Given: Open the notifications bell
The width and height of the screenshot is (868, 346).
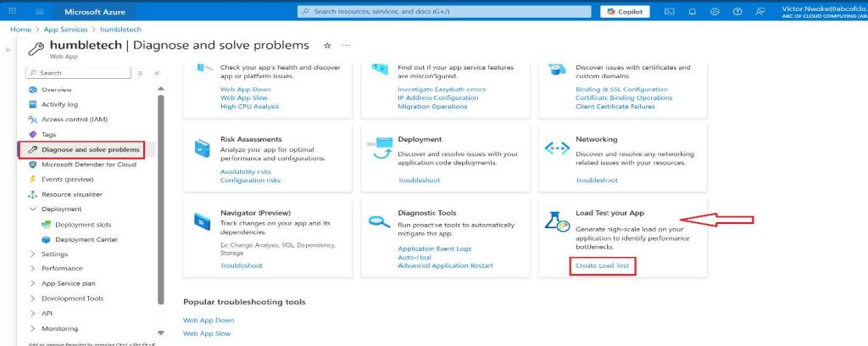Looking at the screenshot, I should (x=693, y=12).
